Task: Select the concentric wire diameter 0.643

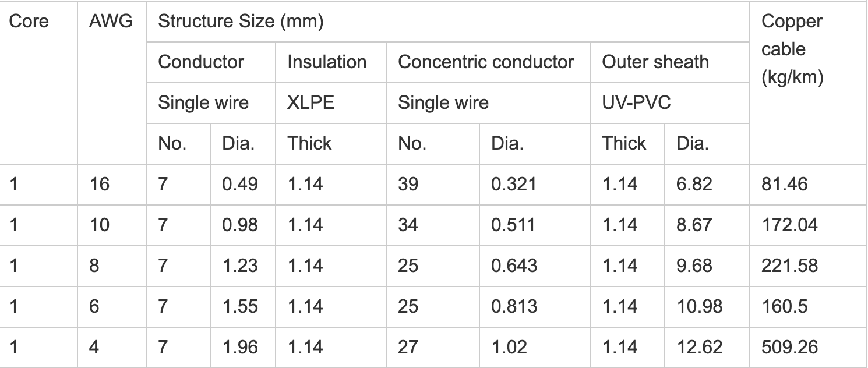Action: [514, 266]
